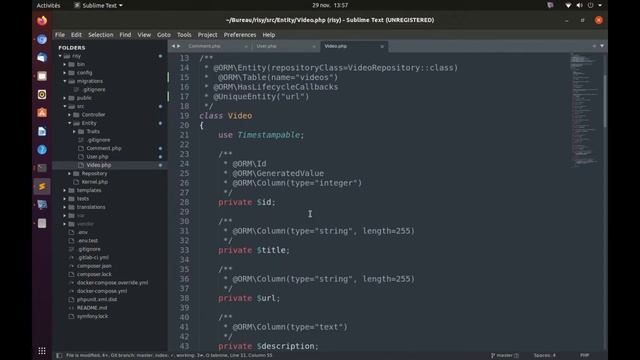The height and width of the screenshot is (360, 640).
Task: Open the Terminal from the dock
Action: pyautogui.click(x=42, y=168)
